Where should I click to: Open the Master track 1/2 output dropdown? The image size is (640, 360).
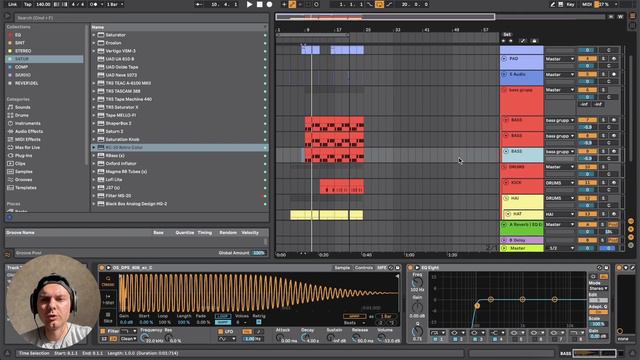[x=560, y=248]
